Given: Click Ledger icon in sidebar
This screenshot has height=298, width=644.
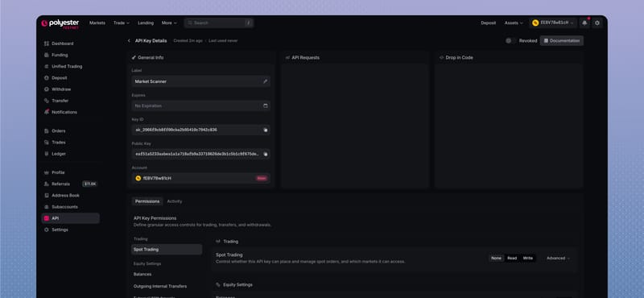Looking at the screenshot, I should coord(47,154).
